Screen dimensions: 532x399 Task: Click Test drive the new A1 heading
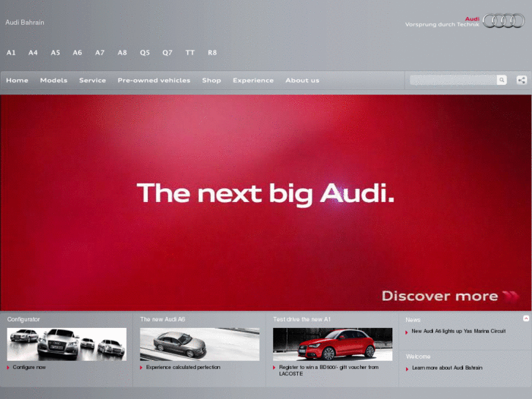click(301, 319)
